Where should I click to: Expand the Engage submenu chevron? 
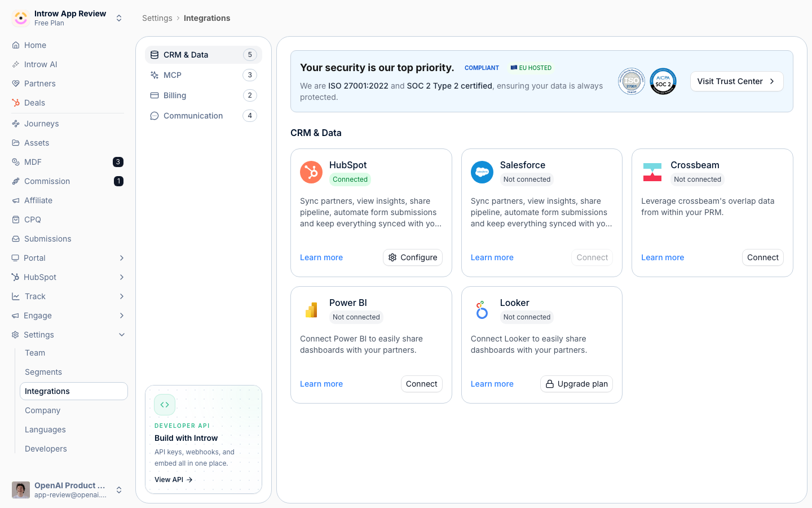tap(122, 316)
